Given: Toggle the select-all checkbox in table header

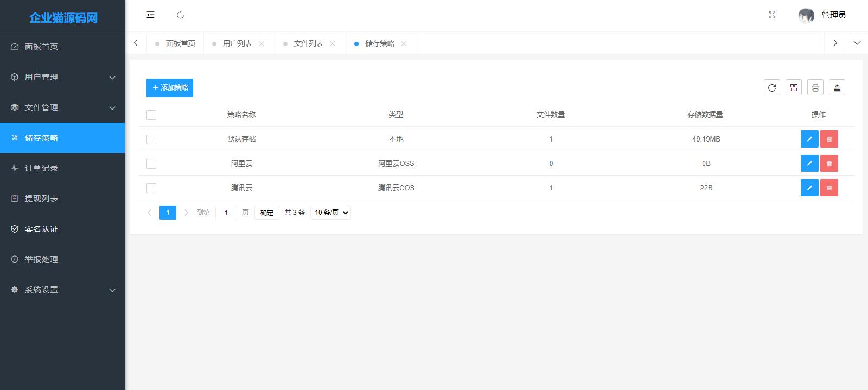Looking at the screenshot, I should (x=151, y=115).
